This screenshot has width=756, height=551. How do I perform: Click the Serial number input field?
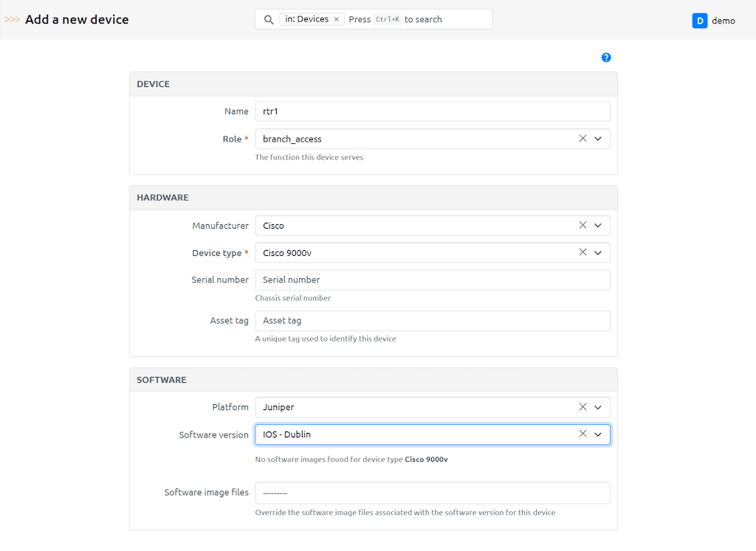(432, 280)
